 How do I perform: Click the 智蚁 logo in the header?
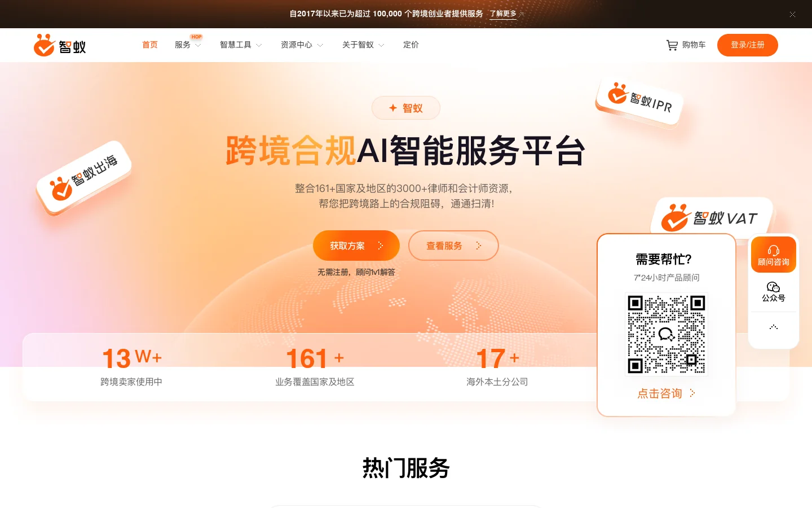(60, 45)
